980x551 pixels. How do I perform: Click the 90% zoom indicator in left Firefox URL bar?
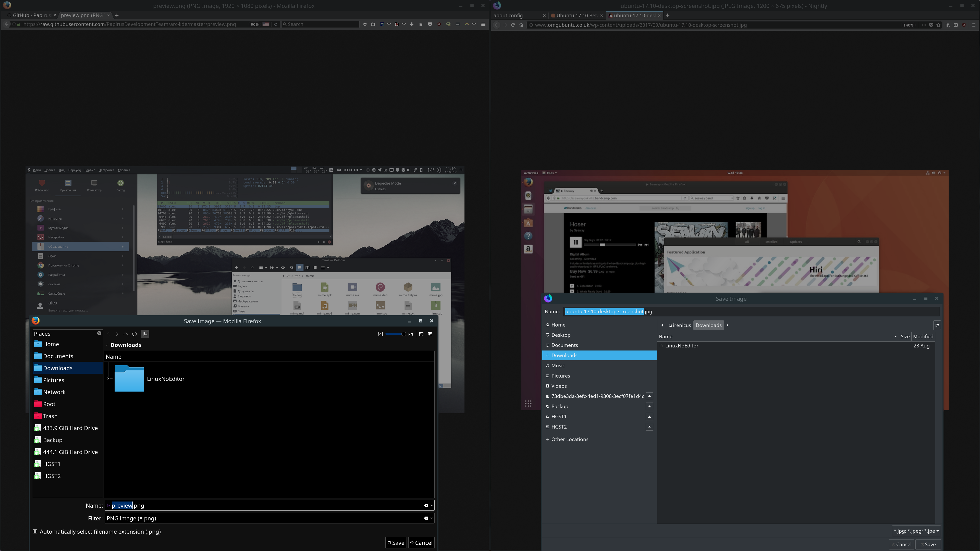254,24
